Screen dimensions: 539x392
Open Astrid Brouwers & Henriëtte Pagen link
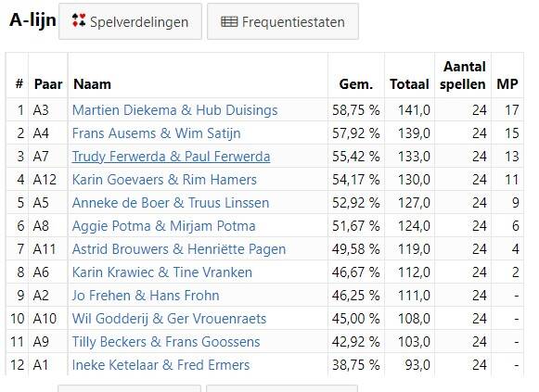pyautogui.click(x=179, y=249)
